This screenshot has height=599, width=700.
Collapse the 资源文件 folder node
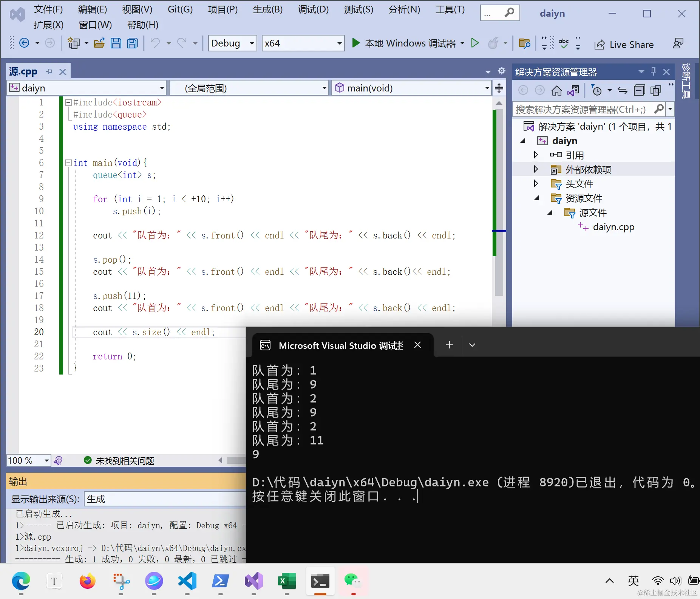(x=536, y=198)
